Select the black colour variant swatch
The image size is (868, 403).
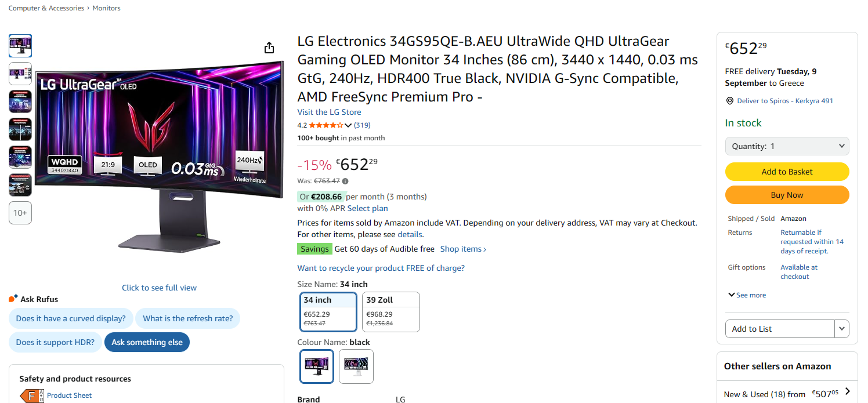coord(317,366)
